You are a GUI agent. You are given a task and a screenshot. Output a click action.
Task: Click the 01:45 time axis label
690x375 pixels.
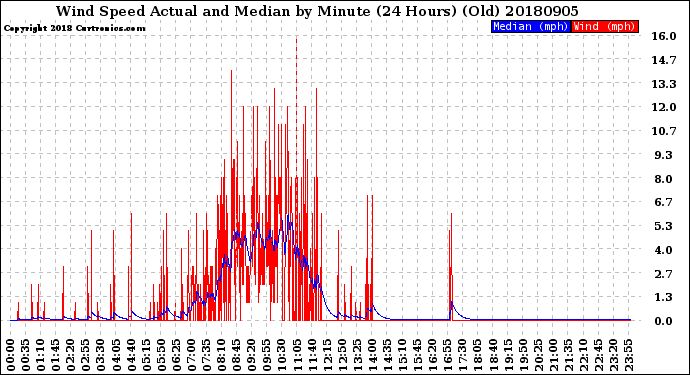56,355
